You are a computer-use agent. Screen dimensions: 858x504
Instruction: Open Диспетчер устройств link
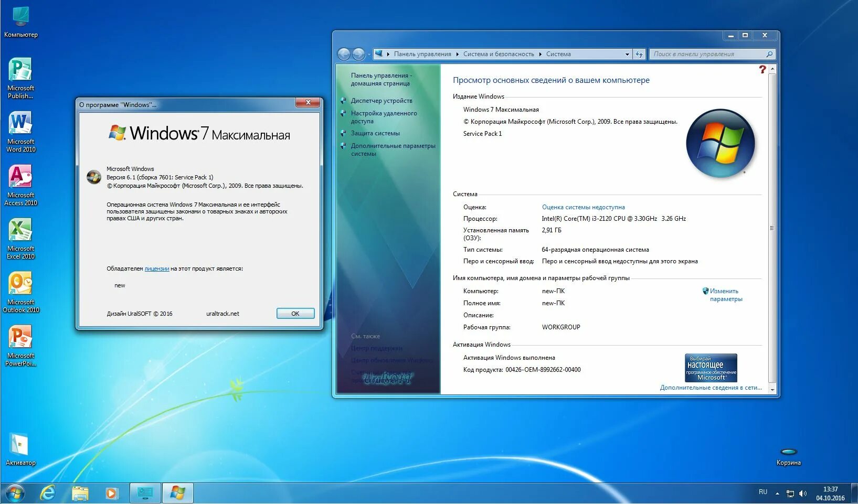382,101
